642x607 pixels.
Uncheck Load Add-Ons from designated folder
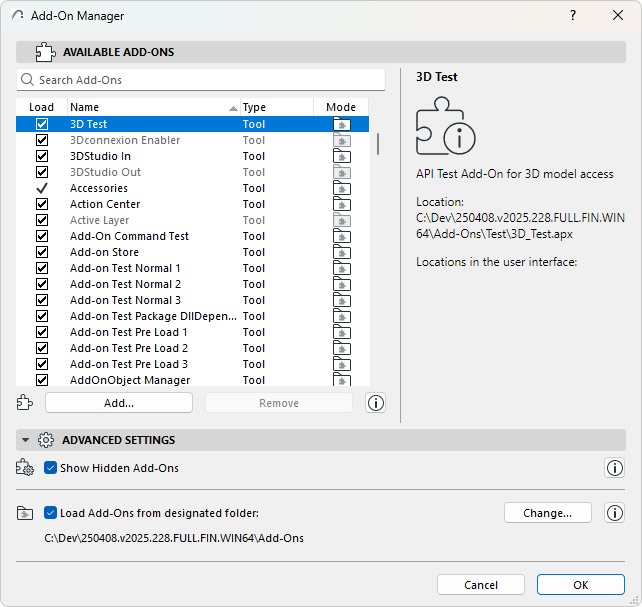point(50,512)
